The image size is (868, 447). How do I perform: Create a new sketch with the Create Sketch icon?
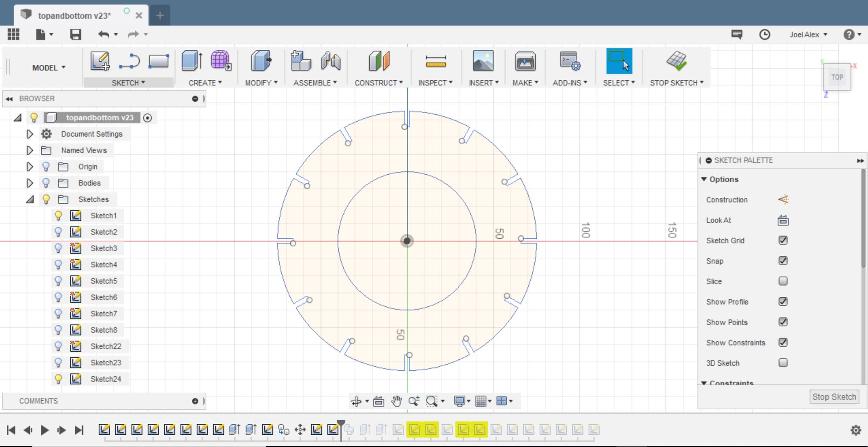[x=100, y=61]
